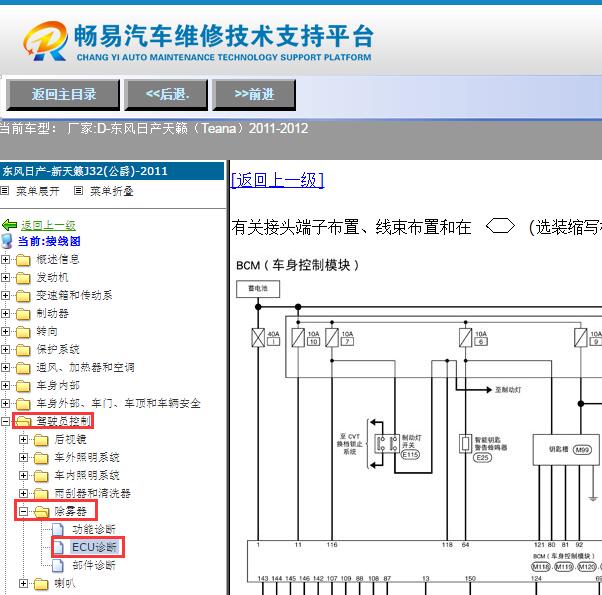Open the ECU诊断 page
This screenshot has width=602, height=595.
[x=94, y=547]
